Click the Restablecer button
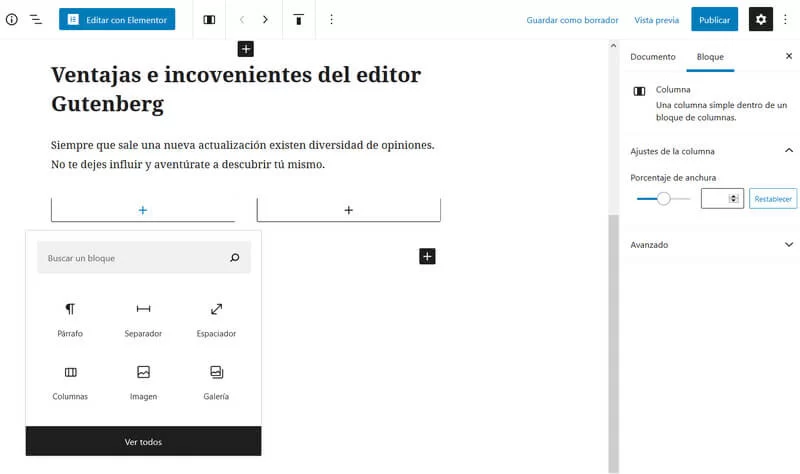Image resolution: width=800 pixels, height=474 pixels. [773, 198]
